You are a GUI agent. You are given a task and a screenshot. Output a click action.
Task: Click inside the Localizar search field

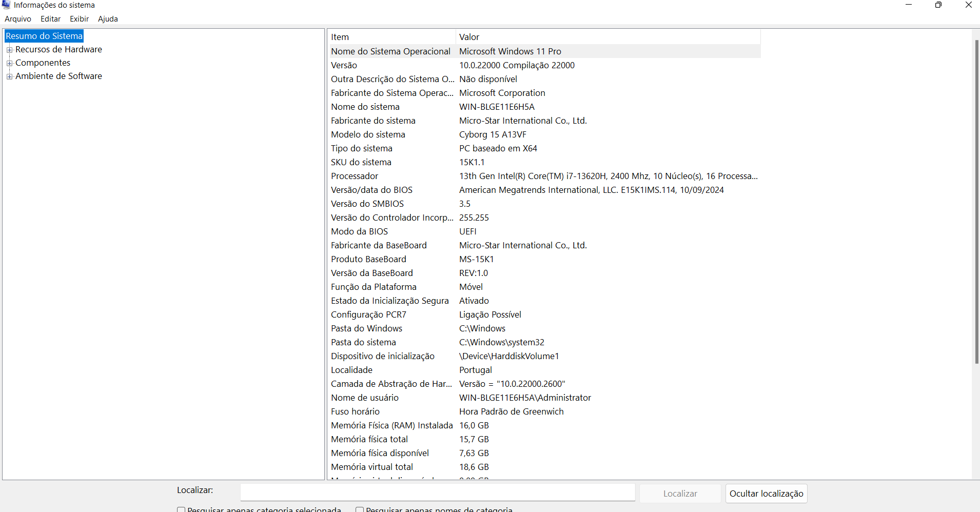438,493
